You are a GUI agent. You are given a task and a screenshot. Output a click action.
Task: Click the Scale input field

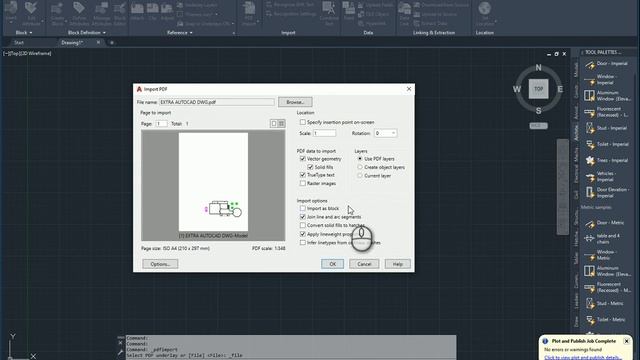point(324,133)
